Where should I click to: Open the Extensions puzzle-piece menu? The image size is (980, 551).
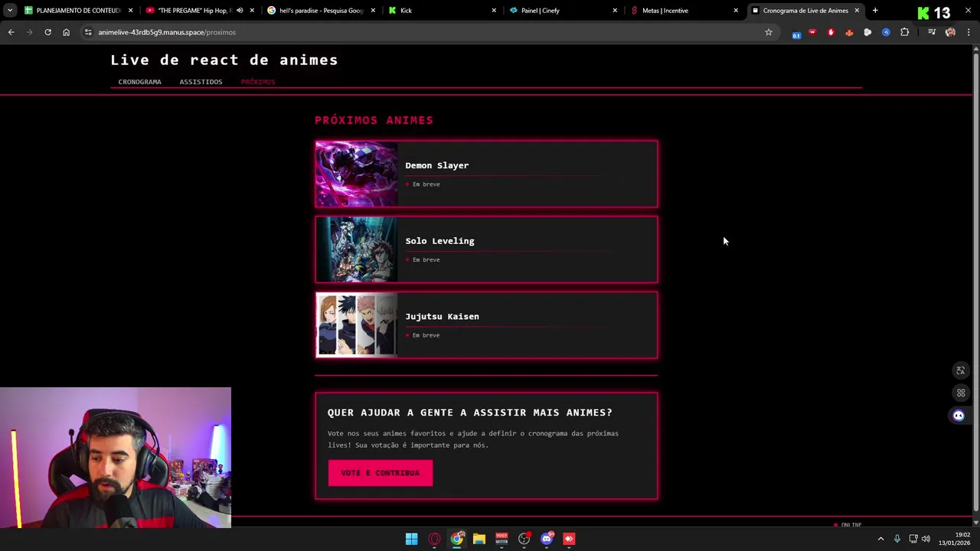point(904,32)
